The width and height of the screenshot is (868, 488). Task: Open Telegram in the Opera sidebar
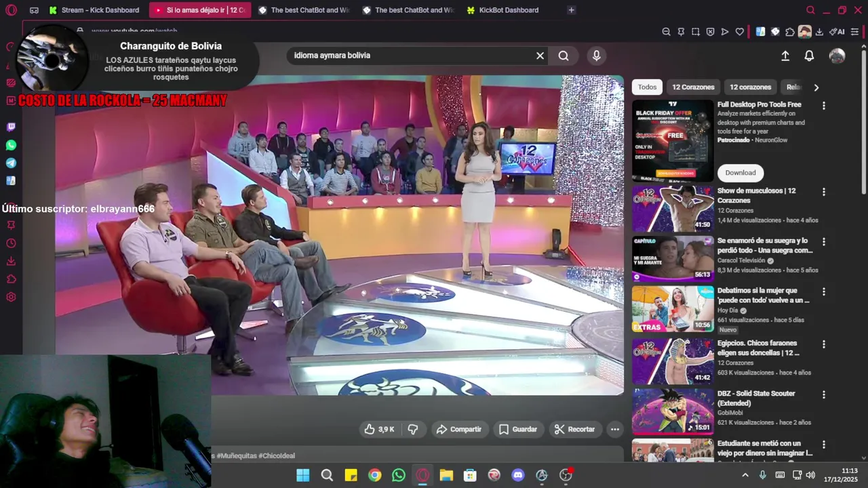(11, 163)
